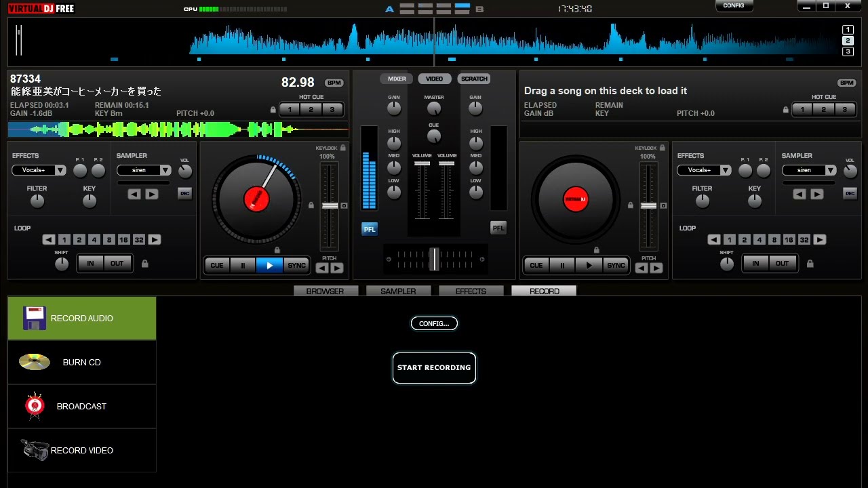Enable PFL on the right channel
The image size is (868, 488).
pyautogui.click(x=498, y=228)
